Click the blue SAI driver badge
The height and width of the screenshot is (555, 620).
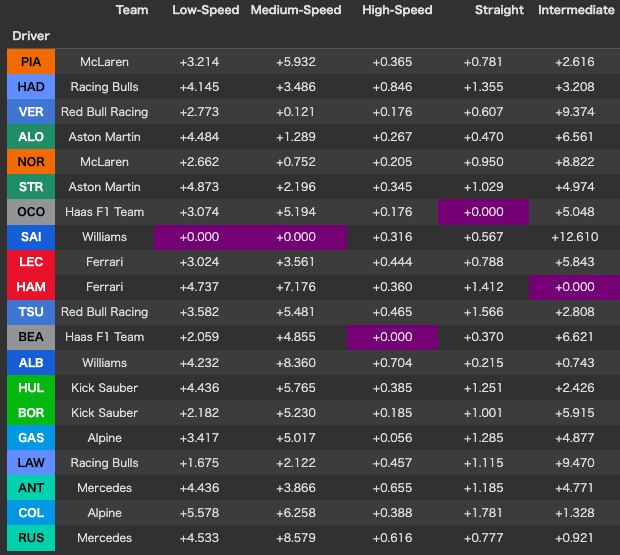31,237
